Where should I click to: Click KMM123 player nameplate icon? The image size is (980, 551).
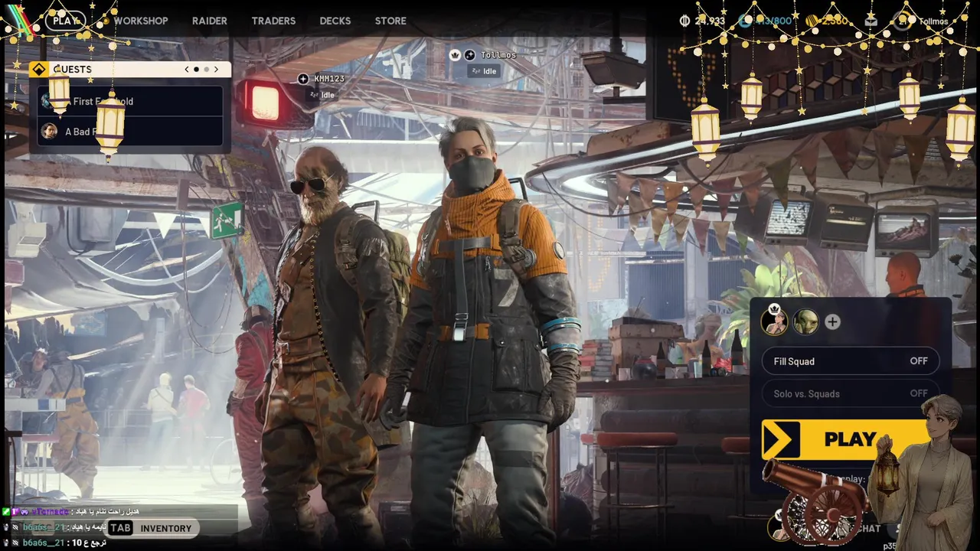click(303, 79)
